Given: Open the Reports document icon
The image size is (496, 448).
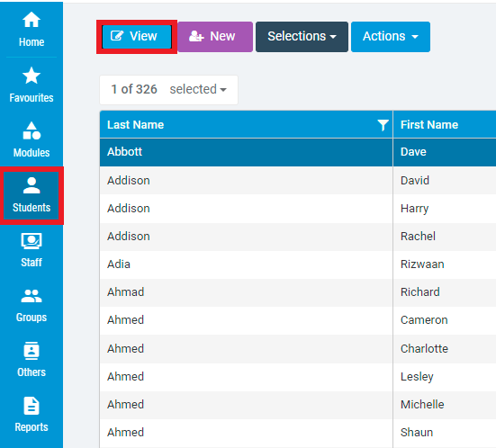Looking at the screenshot, I should click(32, 406).
